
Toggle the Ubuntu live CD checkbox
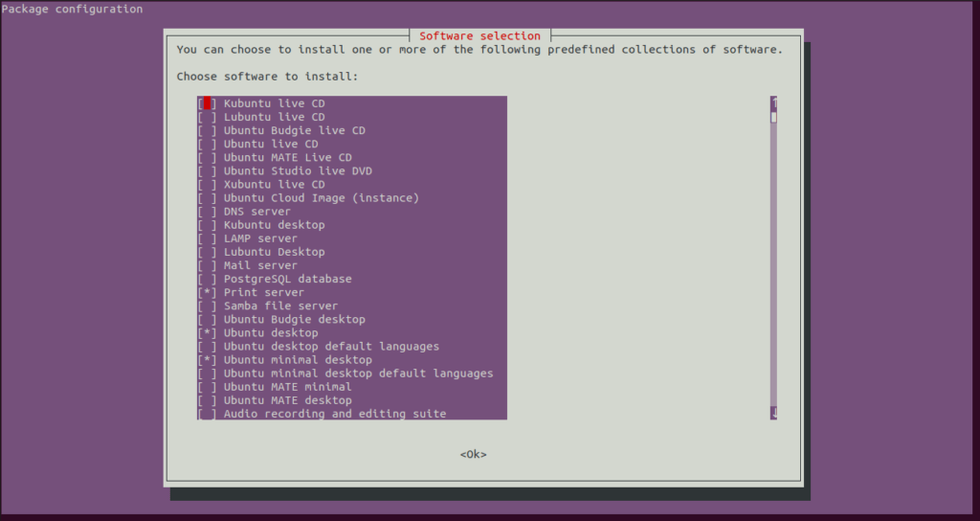(x=207, y=144)
